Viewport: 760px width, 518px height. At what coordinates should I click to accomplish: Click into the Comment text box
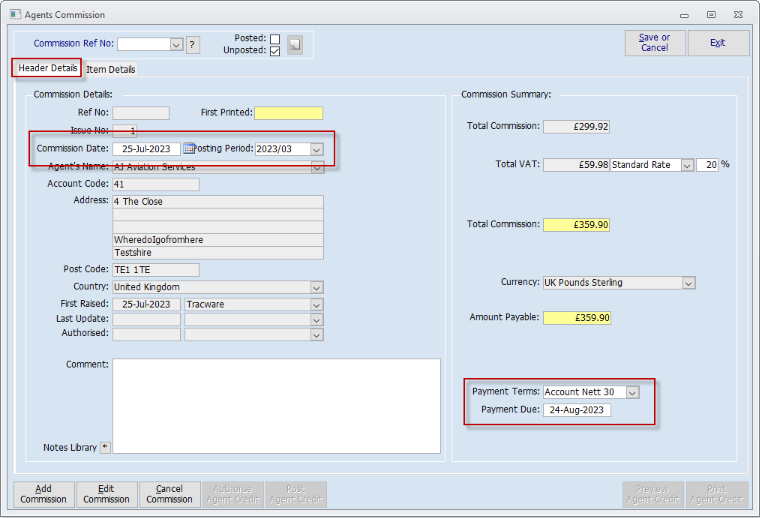point(276,405)
